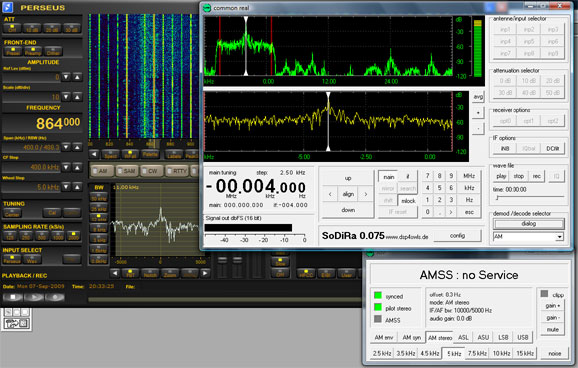Click the Span/RBW down arrow
Image resolution: width=578 pixels, height=368 pixels.
point(66,147)
